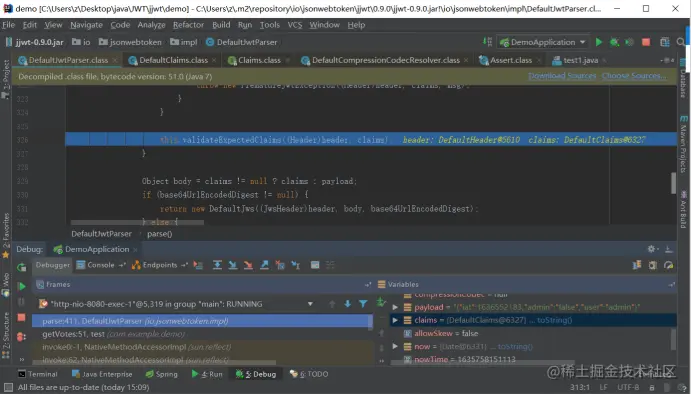Image resolution: width=691 pixels, height=394 pixels.
Task: Filter frames with the funnel icon
Action: [363, 304]
